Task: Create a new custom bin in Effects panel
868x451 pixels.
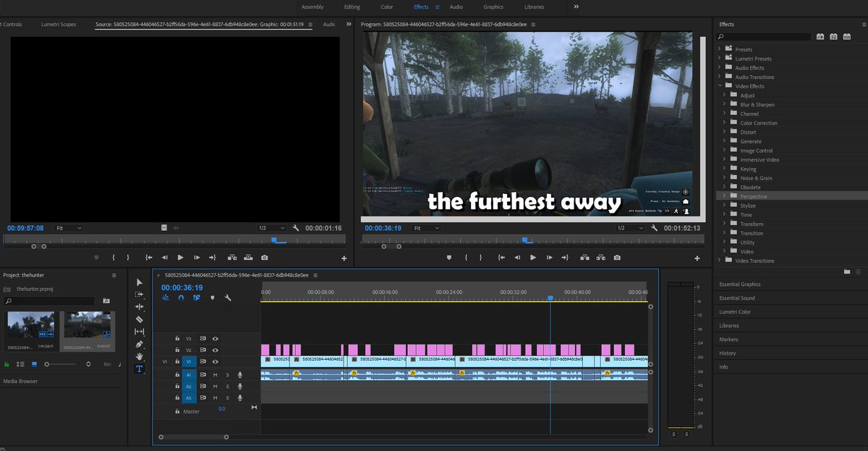Action: click(x=847, y=271)
